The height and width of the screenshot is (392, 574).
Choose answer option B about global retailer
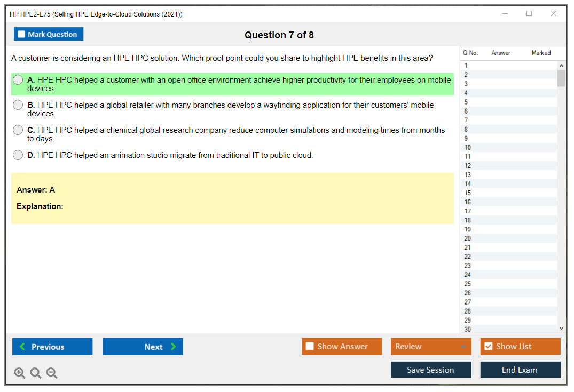(x=18, y=105)
